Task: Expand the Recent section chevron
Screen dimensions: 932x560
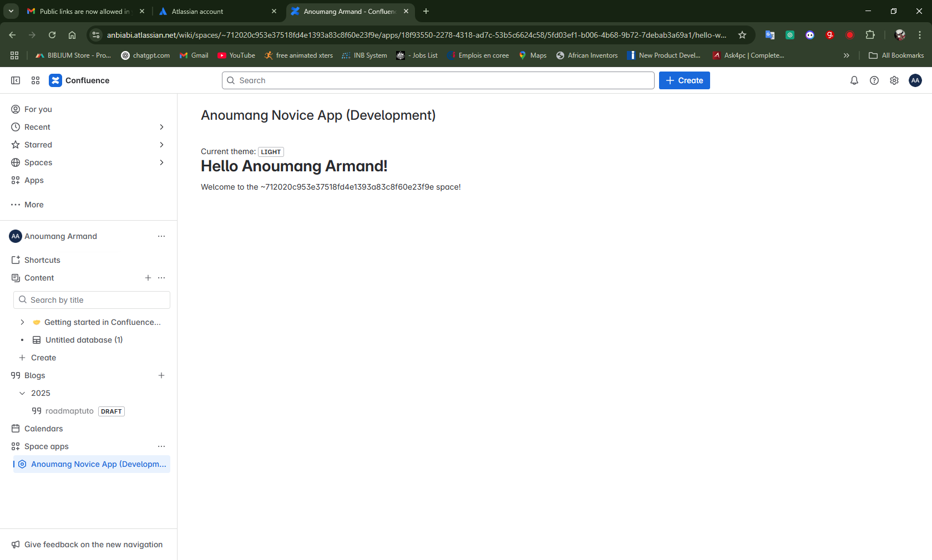Action: point(161,127)
